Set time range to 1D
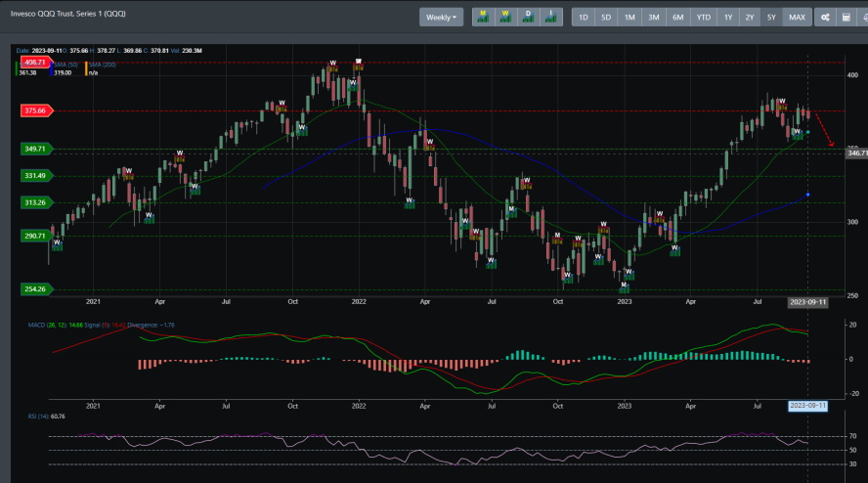Screen dimensions: 868x483 pos(584,18)
